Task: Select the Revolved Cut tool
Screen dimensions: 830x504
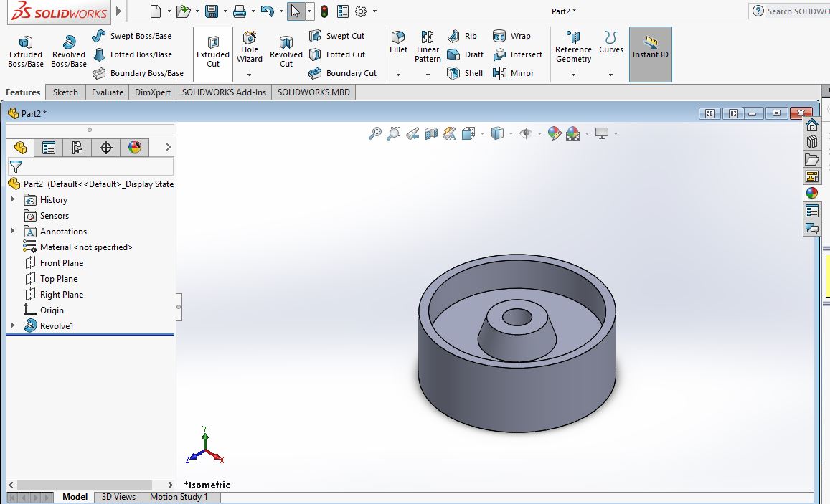Action: point(286,52)
